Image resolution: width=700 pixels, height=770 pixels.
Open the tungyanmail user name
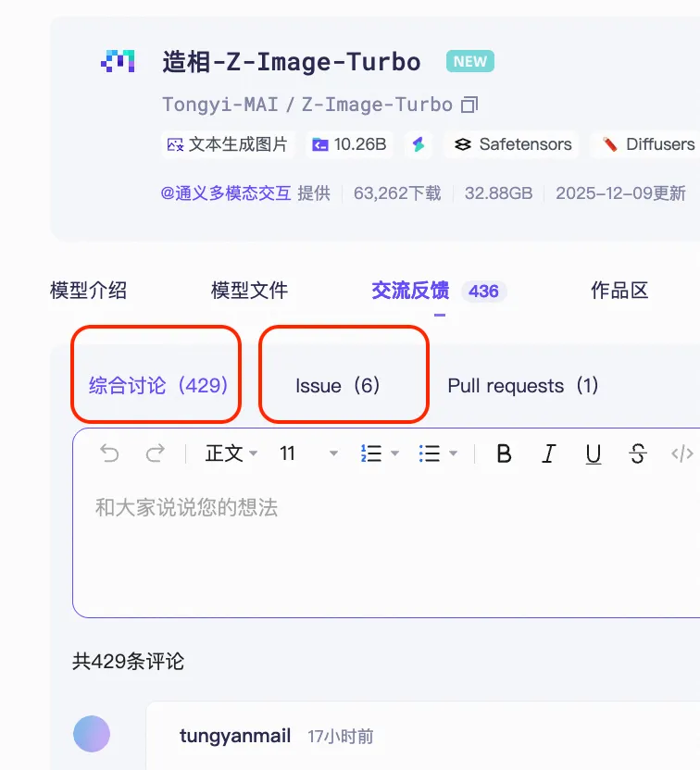235,736
